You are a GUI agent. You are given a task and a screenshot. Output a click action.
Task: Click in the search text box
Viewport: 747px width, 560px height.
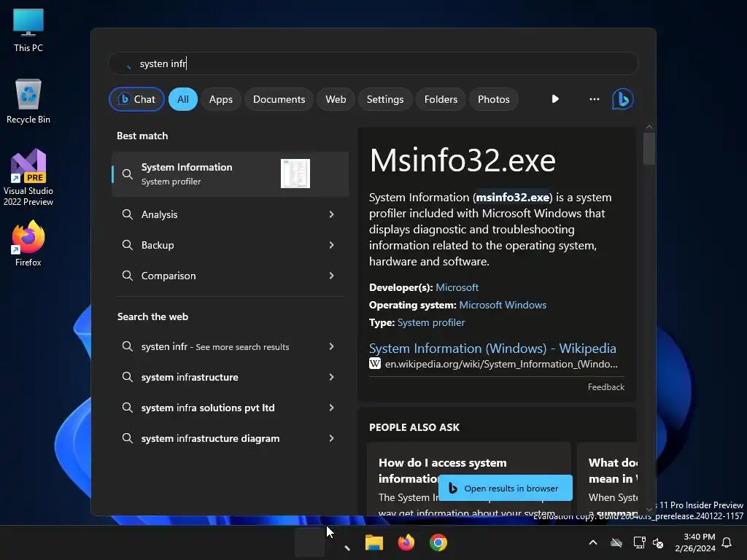point(373,63)
